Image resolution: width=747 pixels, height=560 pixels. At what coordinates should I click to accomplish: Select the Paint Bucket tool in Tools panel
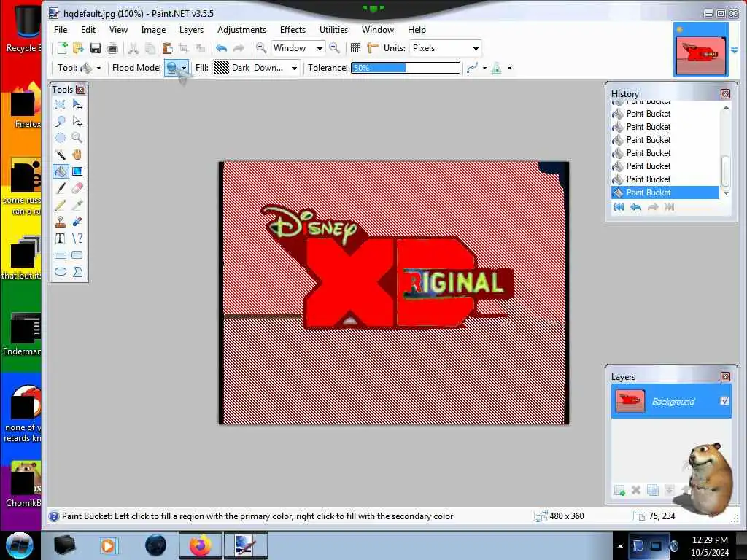pos(61,171)
